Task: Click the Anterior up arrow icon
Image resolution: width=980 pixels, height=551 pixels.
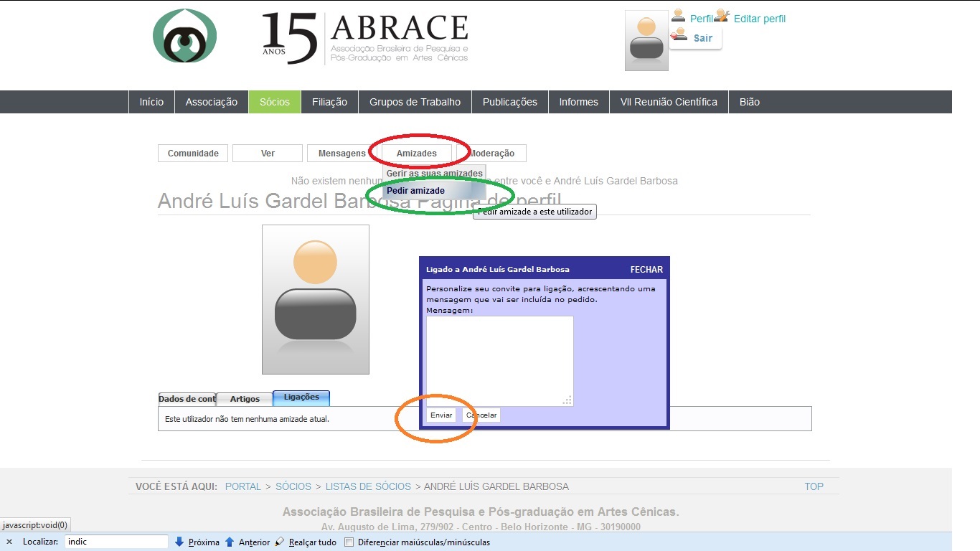Action: (x=230, y=542)
